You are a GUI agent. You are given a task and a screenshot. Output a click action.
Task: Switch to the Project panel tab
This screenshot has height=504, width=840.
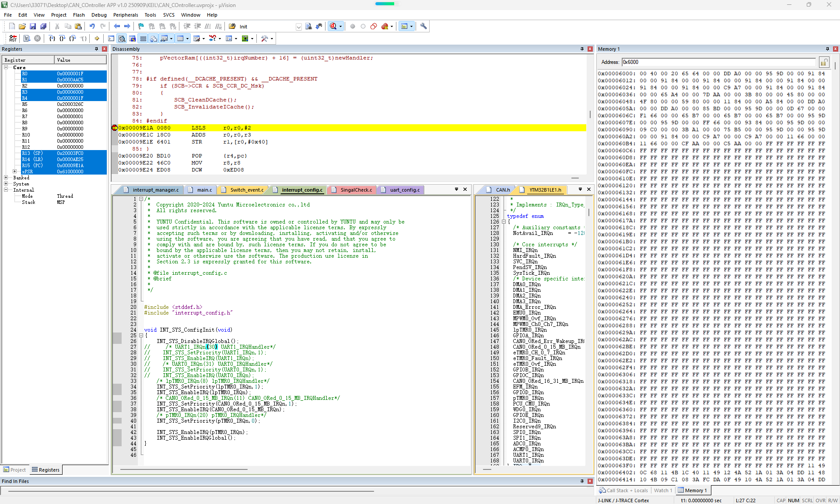(x=15, y=470)
